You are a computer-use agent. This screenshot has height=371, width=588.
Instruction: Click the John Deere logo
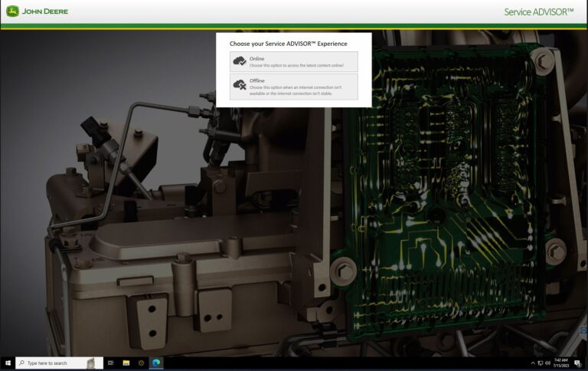click(x=37, y=11)
